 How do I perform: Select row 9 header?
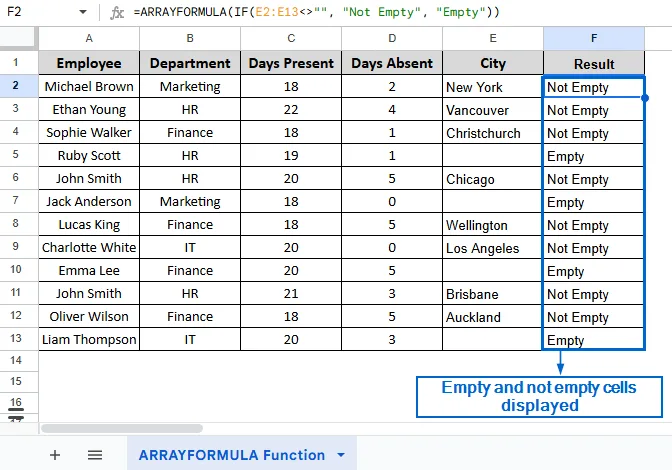pyautogui.click(x=19, y=247)
